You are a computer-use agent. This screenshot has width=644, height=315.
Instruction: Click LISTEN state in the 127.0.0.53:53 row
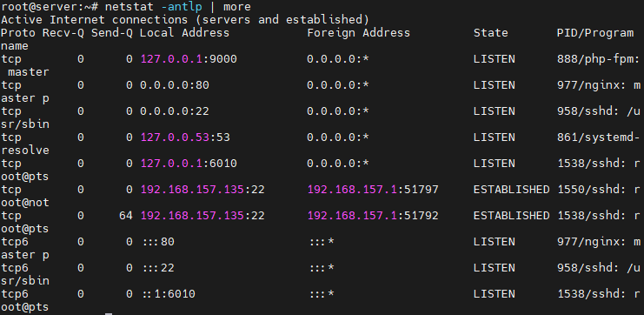point(495,137)
